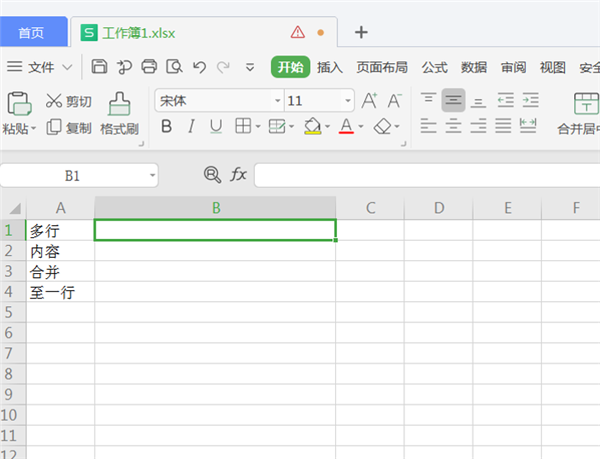Viewport: 600px width, 459px height.
Task: Open the font name dropdown (宋体)
Action: 277,101
